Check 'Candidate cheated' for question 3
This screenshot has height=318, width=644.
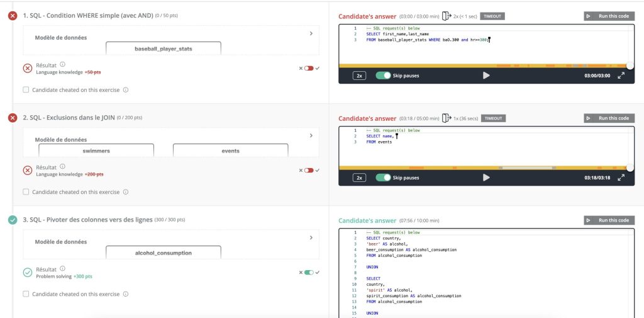pyautogui.click(x=26, y=294)
